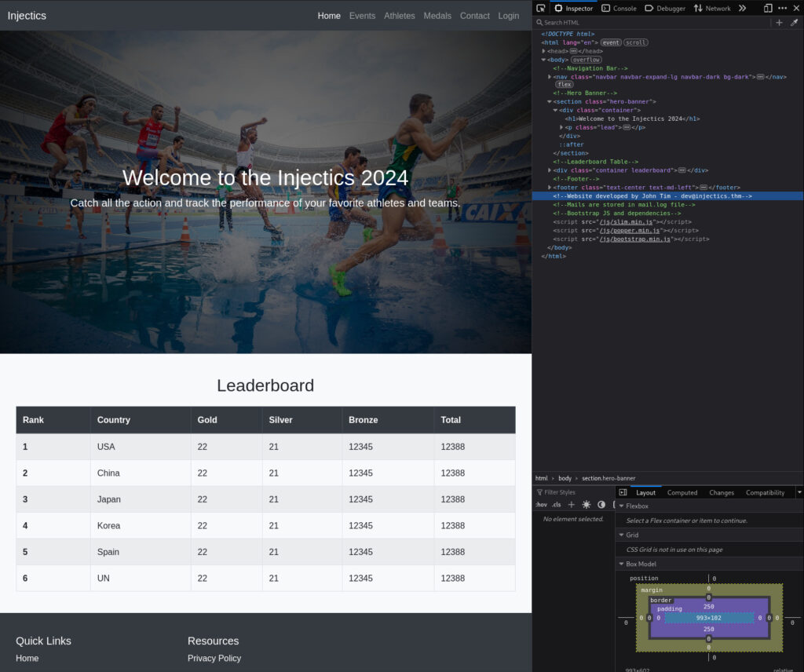Toggle the flex badge on the nav element
This screenshot has width=804, height=672.
pos(565,84)
